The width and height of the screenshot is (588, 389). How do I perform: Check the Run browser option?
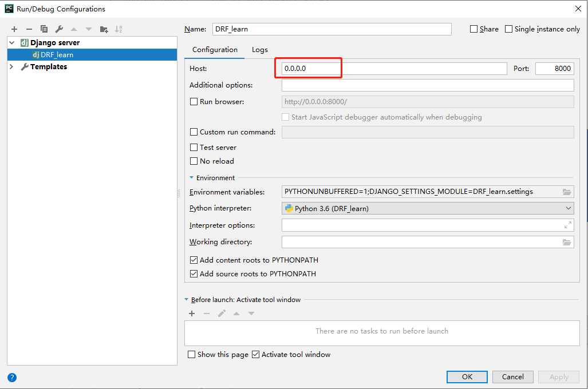click(x=194, y=102)
